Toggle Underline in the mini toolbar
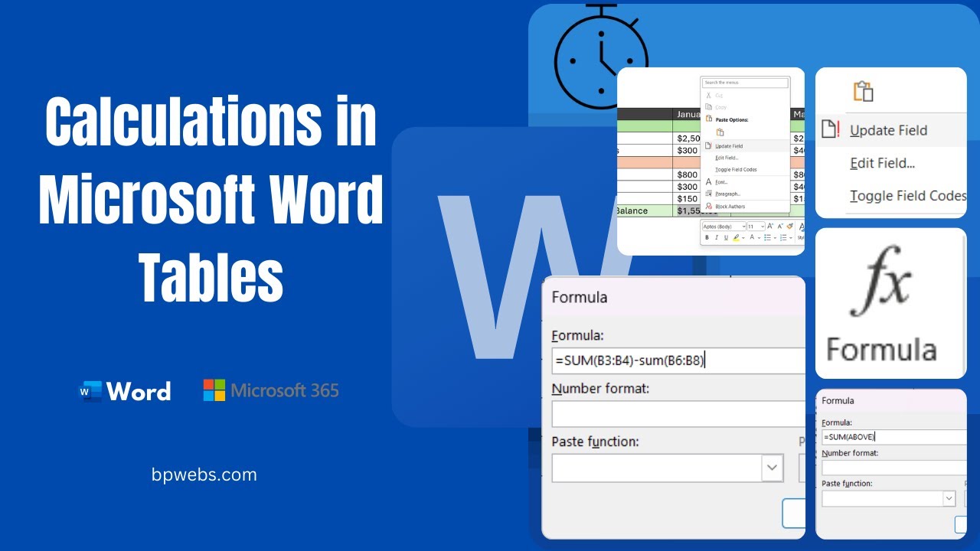Screen dimensions: 980x551 pos(726,238)
